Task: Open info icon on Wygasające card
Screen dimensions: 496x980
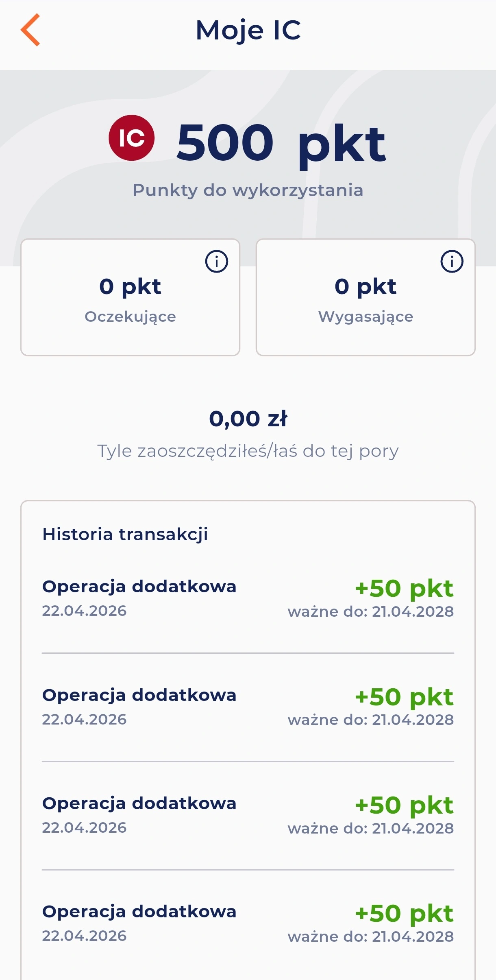Action: (452, 261)
